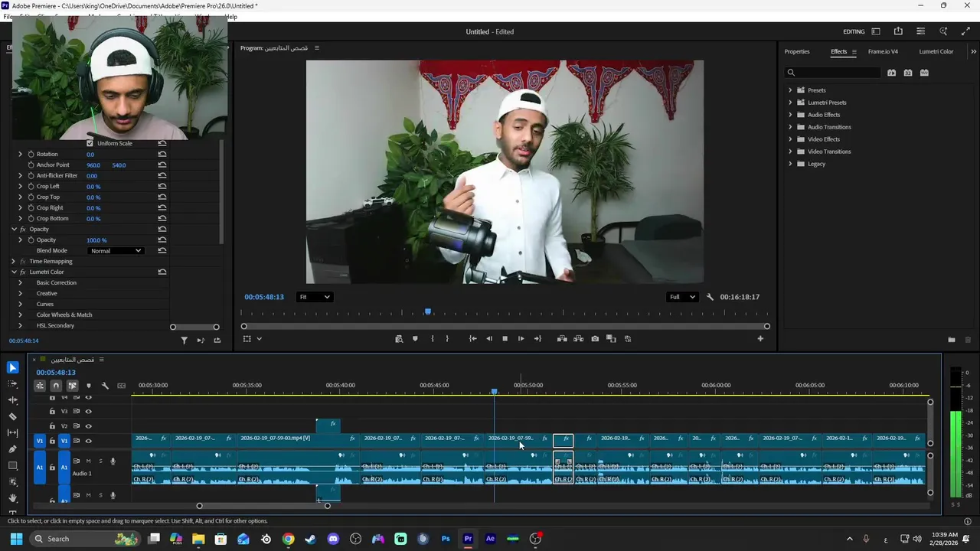Switch to Lumetri Color tab
980x551 pixels.
pyautogui.click(x=936, y=51)
